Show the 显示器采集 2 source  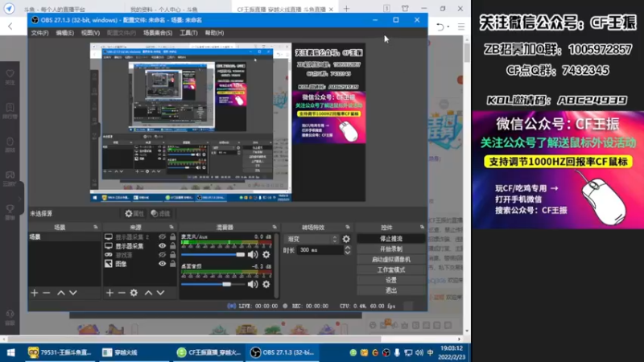pos(163,237)
